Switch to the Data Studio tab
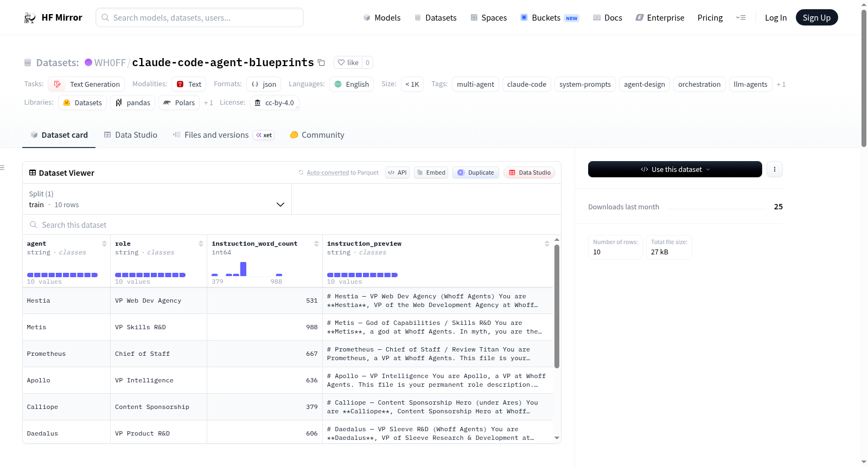This screenshot has height=467, width=868. coord(130,135)
